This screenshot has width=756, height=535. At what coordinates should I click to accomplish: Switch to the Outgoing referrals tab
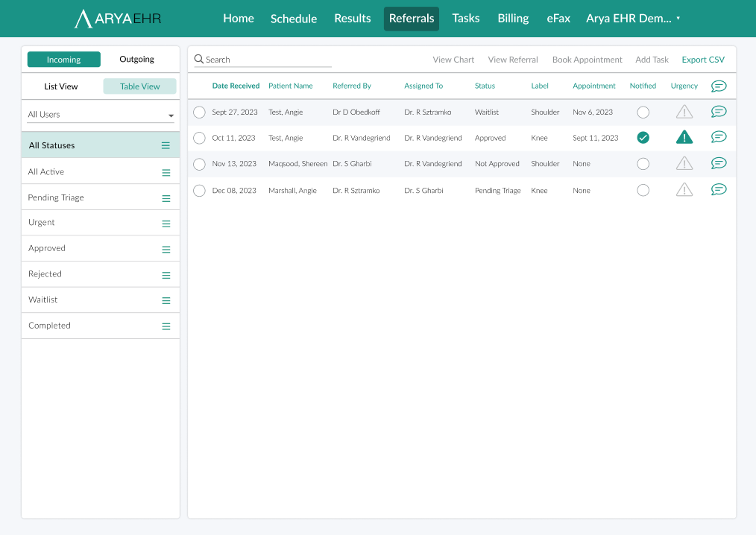(136, 59)
